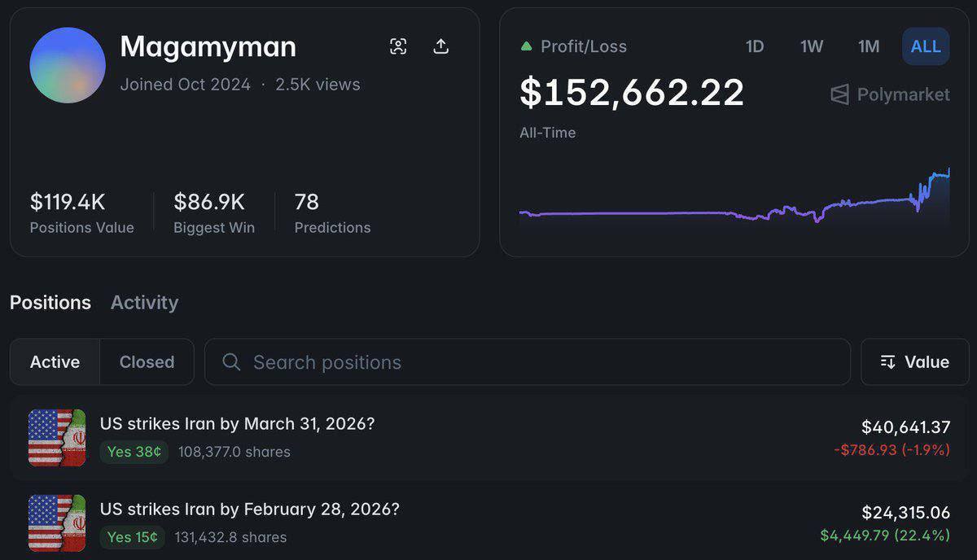Select the 1M profit timeframe
Screen dimensions: 977x560
pos(869,46)
